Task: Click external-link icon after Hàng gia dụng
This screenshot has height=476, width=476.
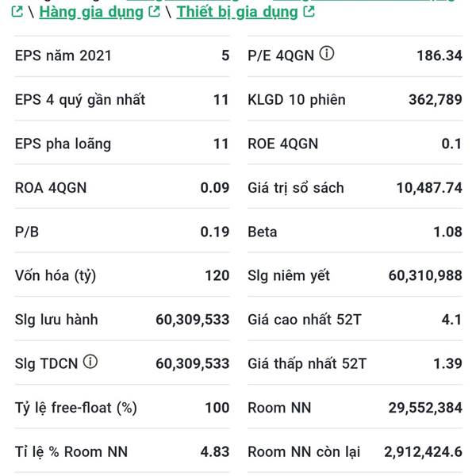Action: tap(155, 12)
